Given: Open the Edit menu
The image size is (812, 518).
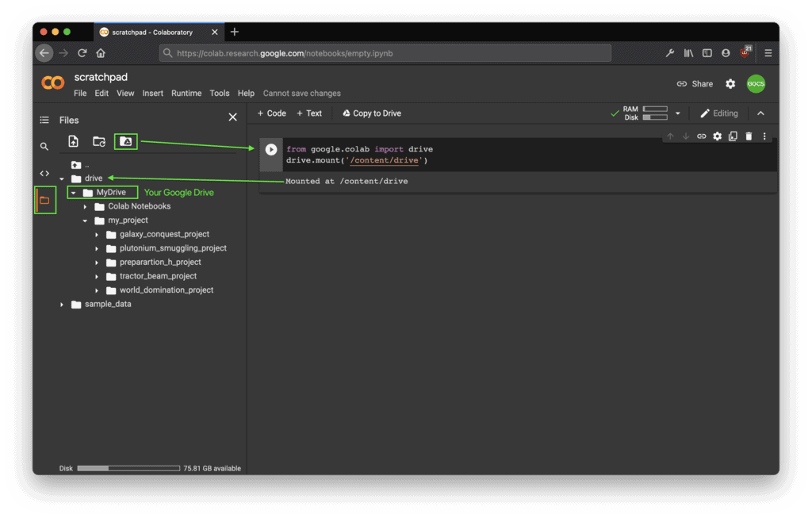Looking at the screenshot, I should click(101, 94).
